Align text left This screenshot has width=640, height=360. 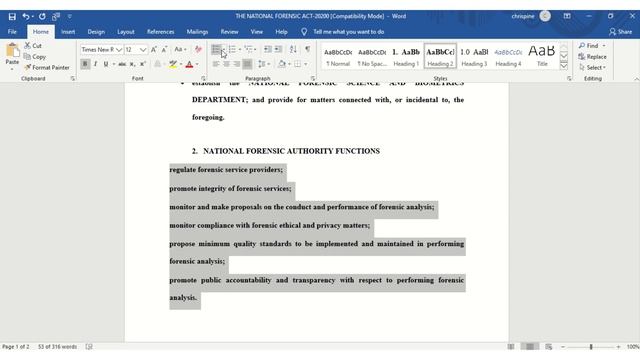(x=216, y=64)
